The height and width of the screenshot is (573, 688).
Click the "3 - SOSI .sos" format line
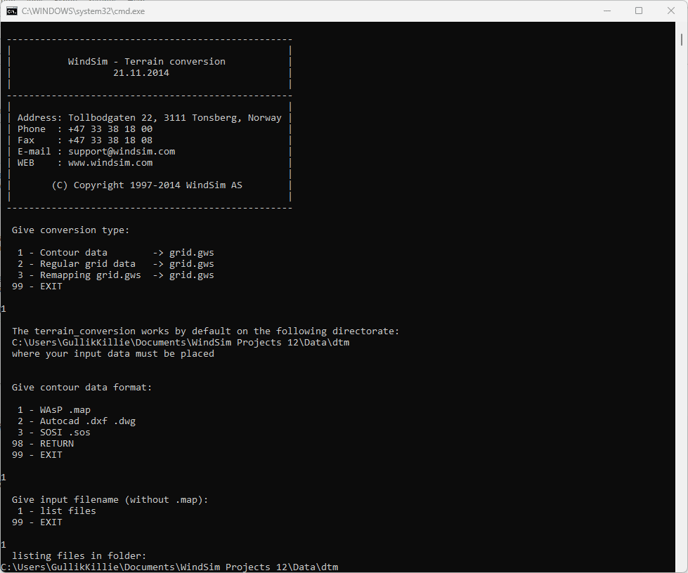(54, 432)
